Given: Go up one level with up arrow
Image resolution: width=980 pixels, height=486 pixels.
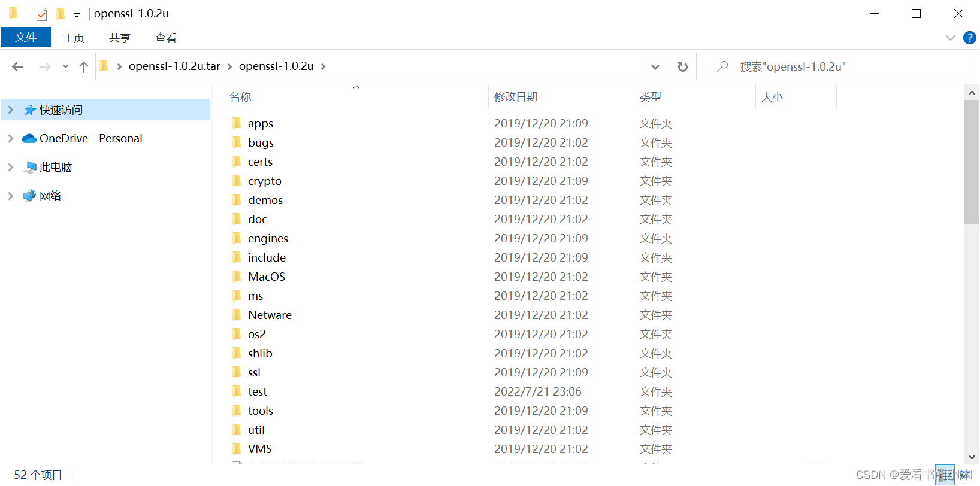Looking at the screenshot, I should point(84,66).
